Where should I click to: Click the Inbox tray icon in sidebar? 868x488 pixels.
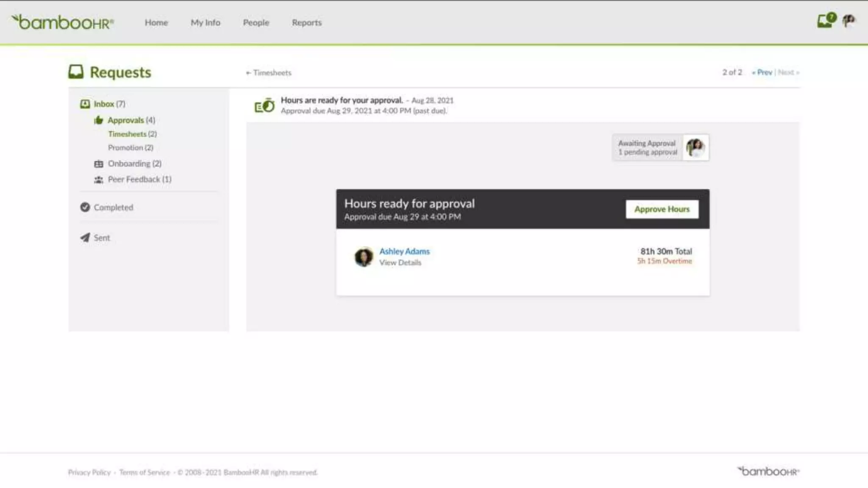[85, 104]
